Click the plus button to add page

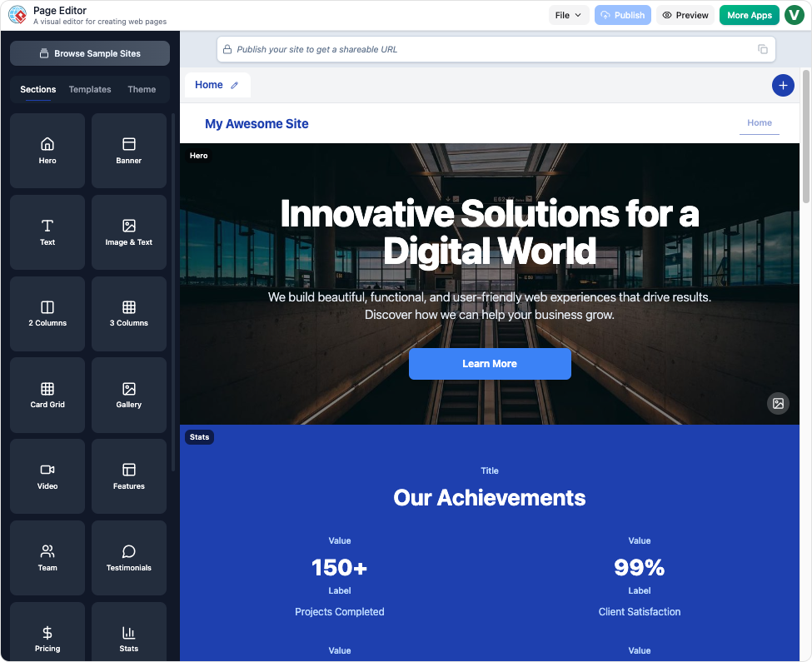tap(783, 85)
